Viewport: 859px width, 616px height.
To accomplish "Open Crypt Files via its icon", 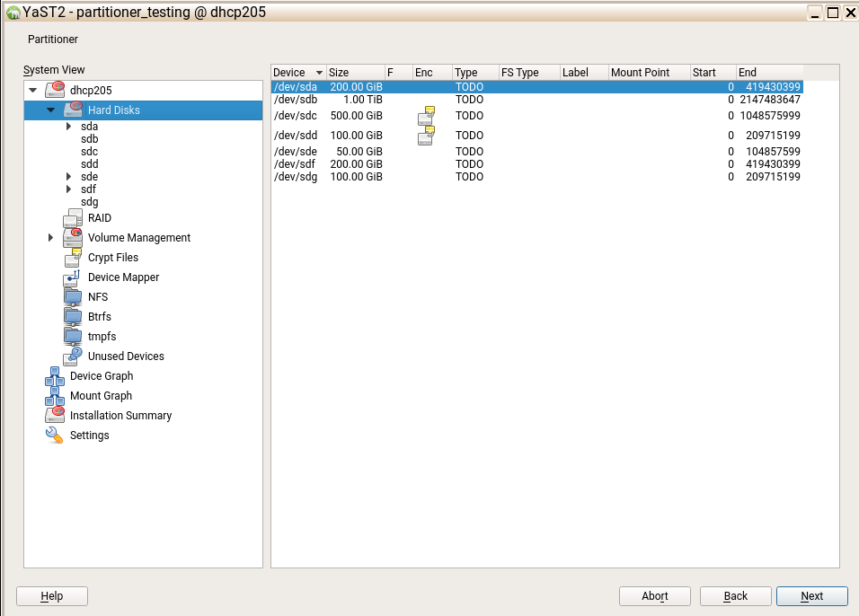I will click(73, 258).
